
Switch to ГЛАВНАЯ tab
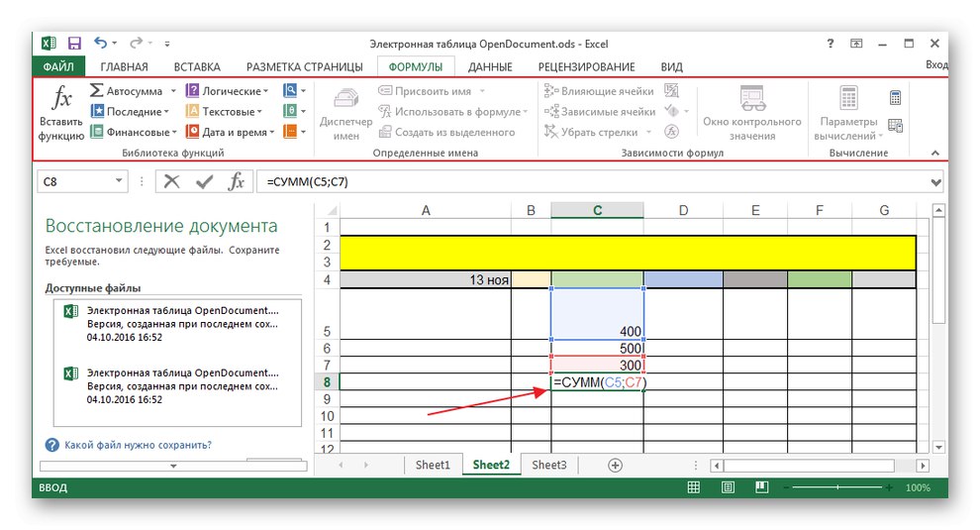click(x=124, y=67)
